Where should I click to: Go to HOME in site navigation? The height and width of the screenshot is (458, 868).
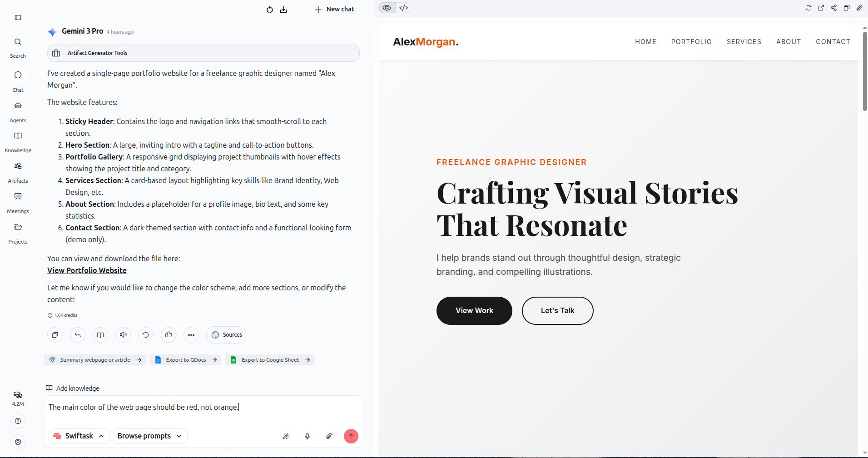[x=645, y=42]
